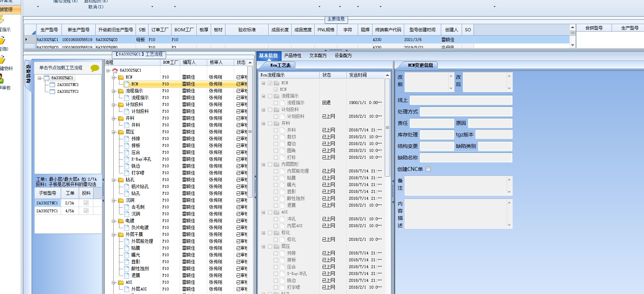Collapse the 6A33025QC1 root in process tree
Screen dimensions: 644x294
pyautogui.click(x=108, y=71)
